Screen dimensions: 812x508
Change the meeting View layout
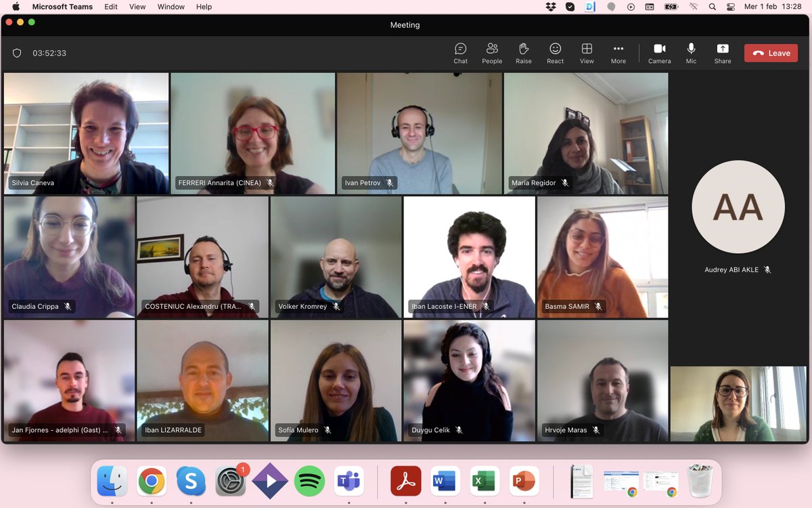point(587,53)
